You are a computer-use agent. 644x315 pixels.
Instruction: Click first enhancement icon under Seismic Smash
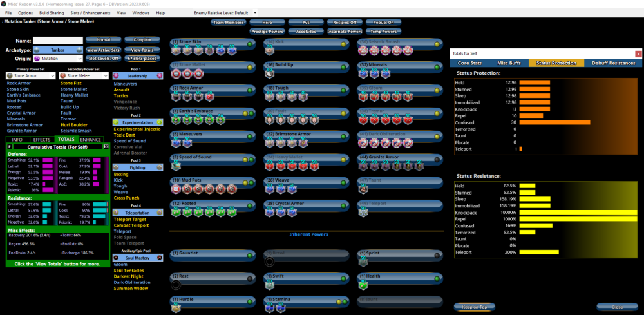coord(364,50)
